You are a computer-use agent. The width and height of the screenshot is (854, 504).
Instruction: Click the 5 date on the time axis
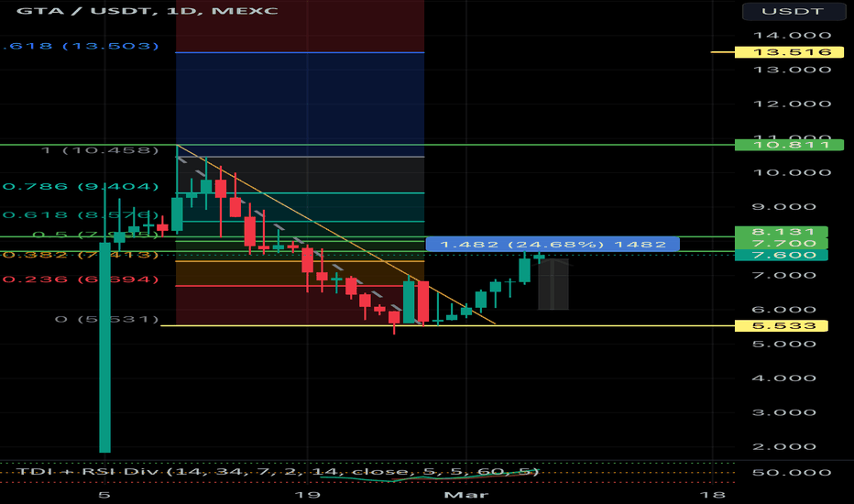104,495
